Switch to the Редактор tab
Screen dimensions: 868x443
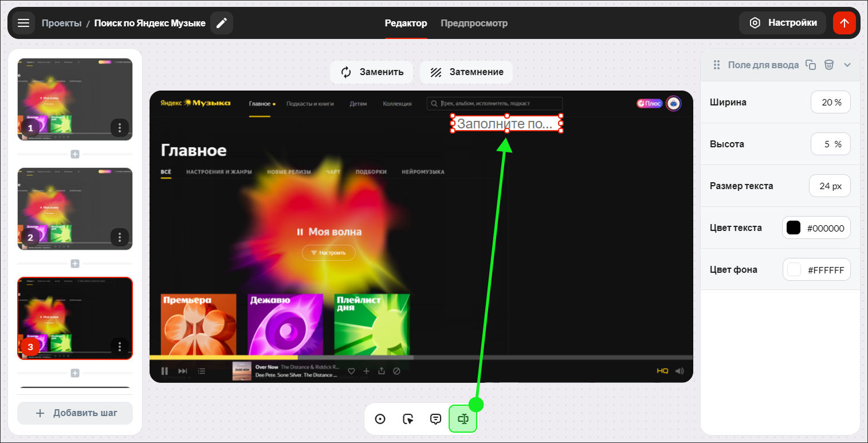coord(406,23)
